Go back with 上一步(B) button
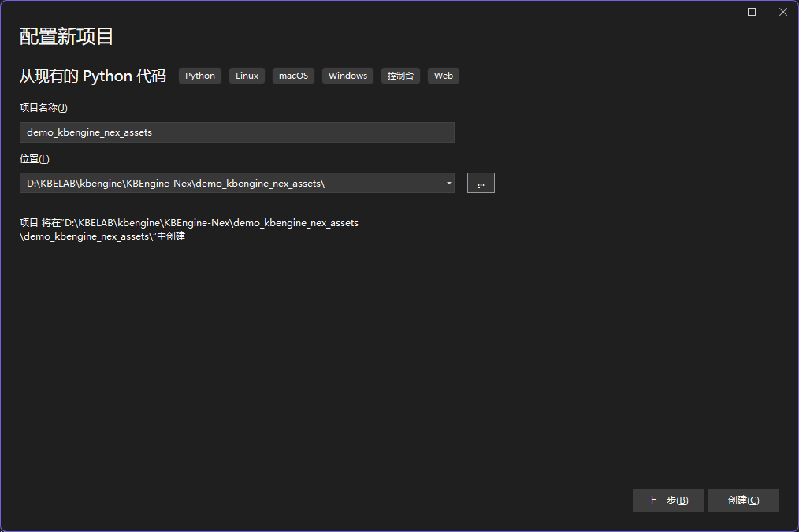The width and height of the screenshot is (799, 532). [x=667, y=500]
